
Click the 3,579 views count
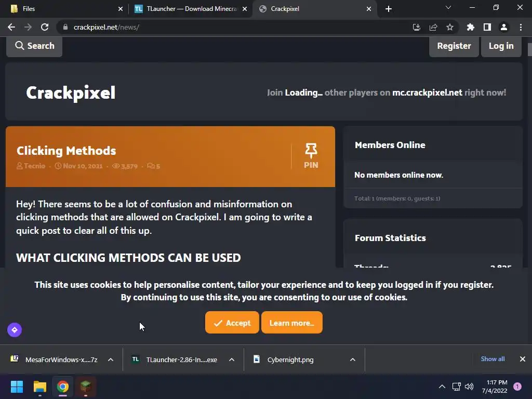point(129,166)
